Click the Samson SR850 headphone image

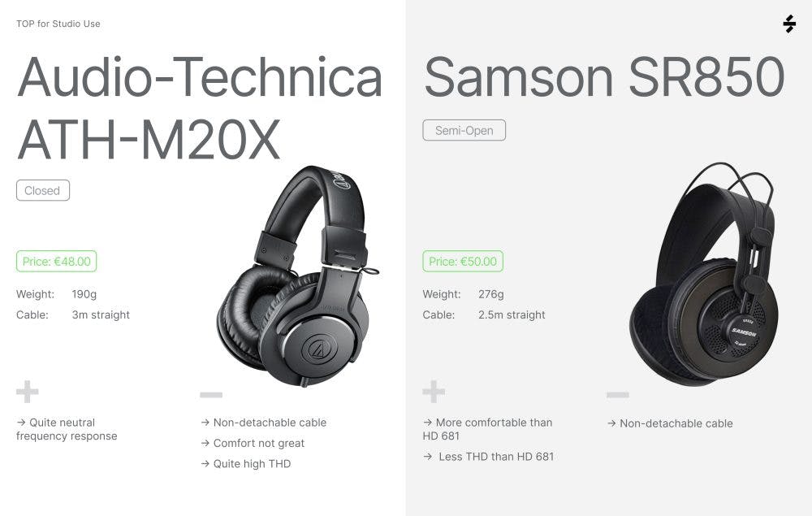pyautogui.click(x=702, y=276)
